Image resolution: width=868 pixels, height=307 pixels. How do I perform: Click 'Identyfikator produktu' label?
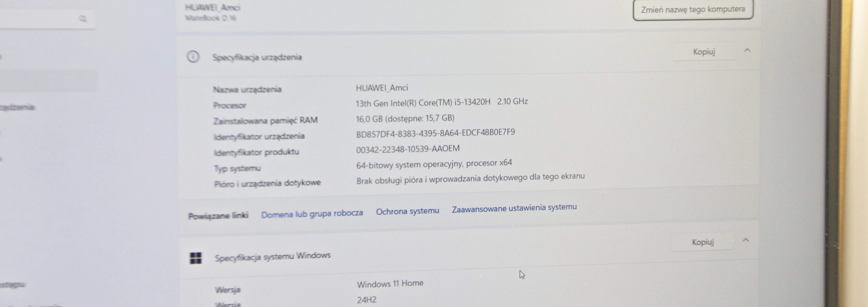[x=256, y=152]
